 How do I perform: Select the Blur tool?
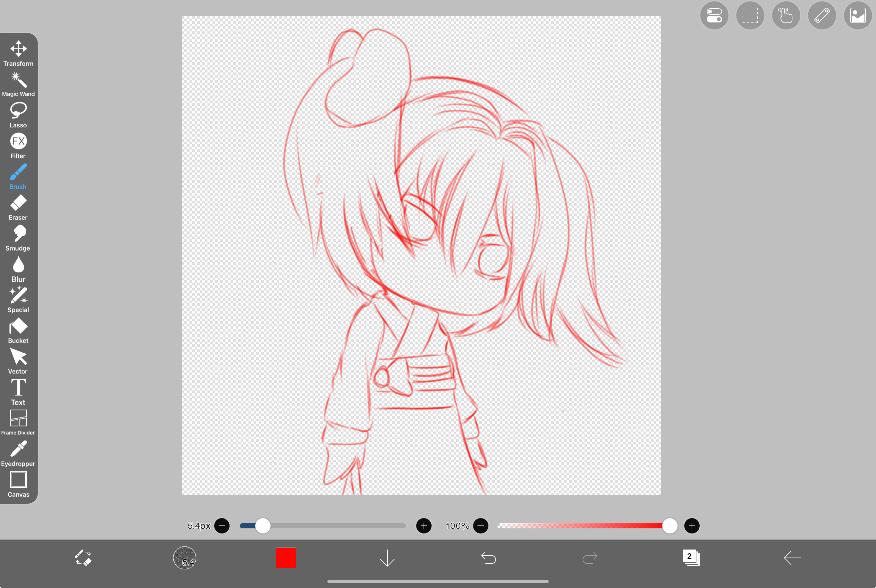point(18,269)
